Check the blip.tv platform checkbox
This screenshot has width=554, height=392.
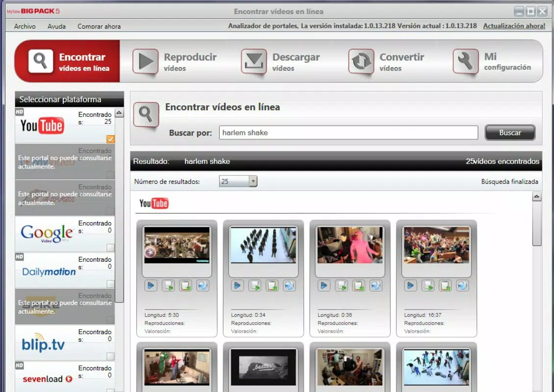[111, 356]
